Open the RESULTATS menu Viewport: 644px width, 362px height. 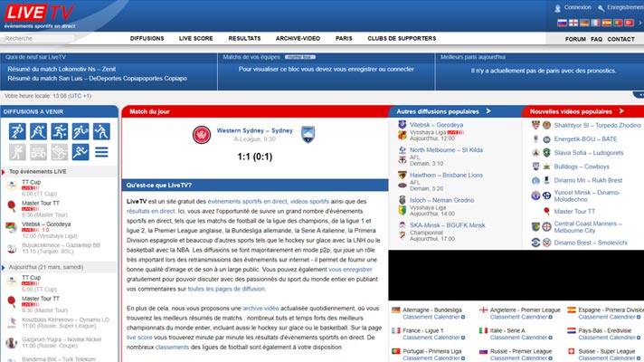pos(244,38)
